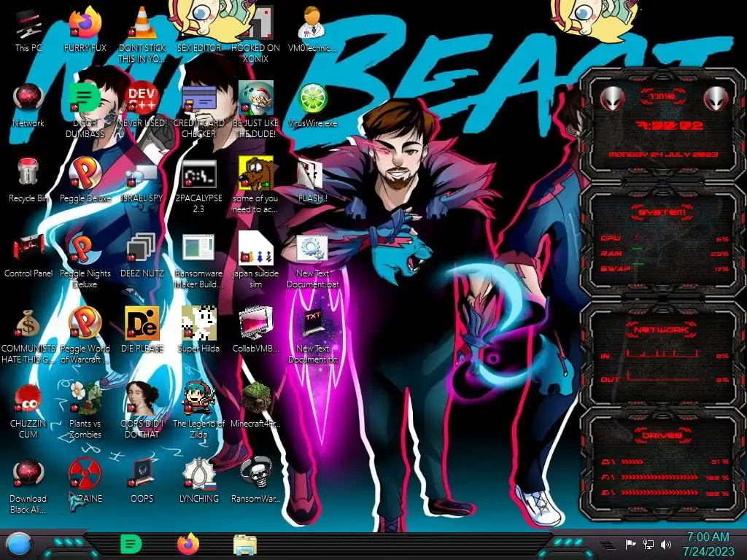Open the CollabVMB desktop shortcut
The width and height of the screenshot is (747, 560).
coord(255,330)
